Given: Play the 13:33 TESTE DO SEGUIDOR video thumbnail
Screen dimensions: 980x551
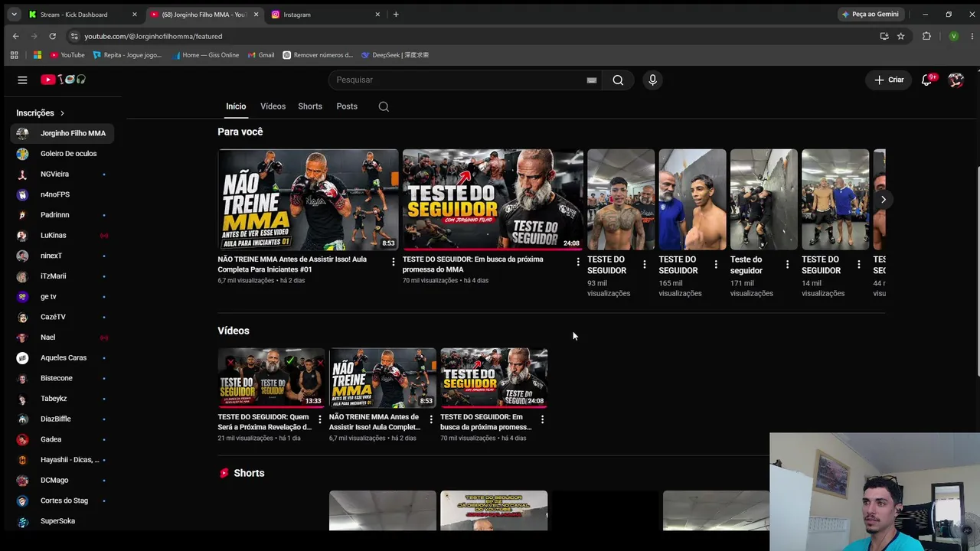Looking at the screenshot, I should tap(271, 378).
